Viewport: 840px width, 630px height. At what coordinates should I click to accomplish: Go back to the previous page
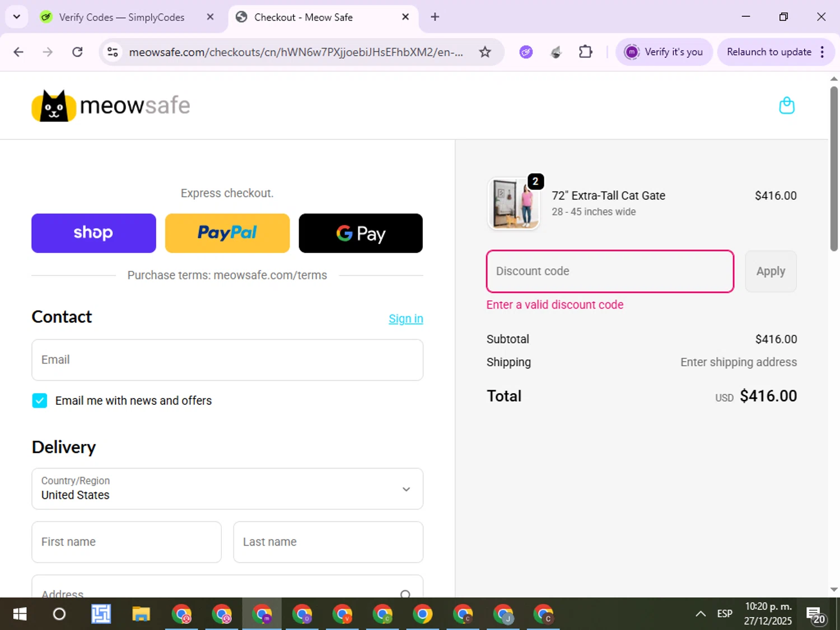tap(18, 52)
